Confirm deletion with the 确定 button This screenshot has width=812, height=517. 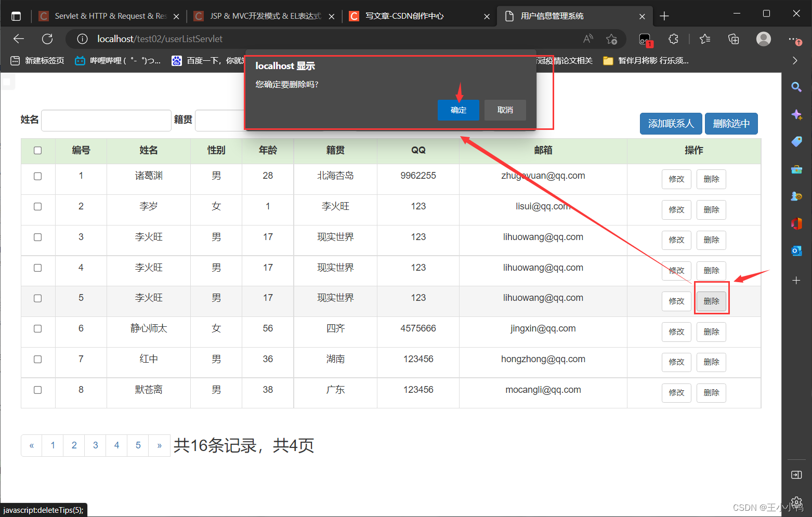point(458,110)
